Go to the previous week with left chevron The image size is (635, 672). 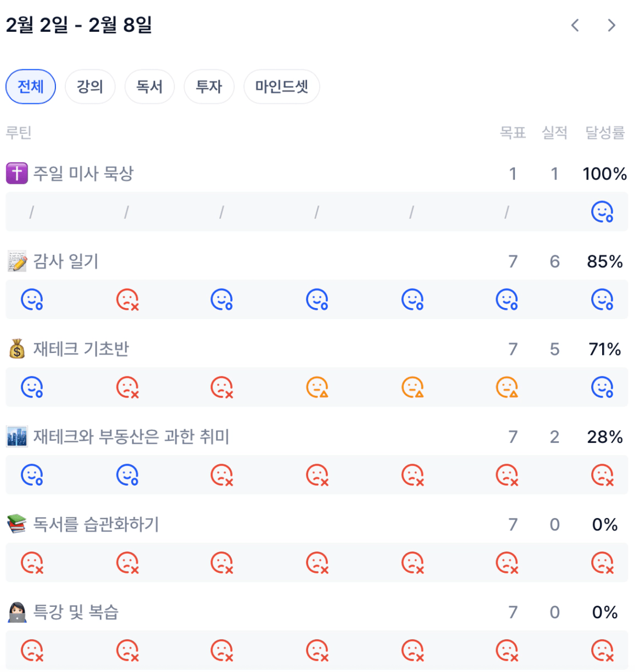[575, 25]
